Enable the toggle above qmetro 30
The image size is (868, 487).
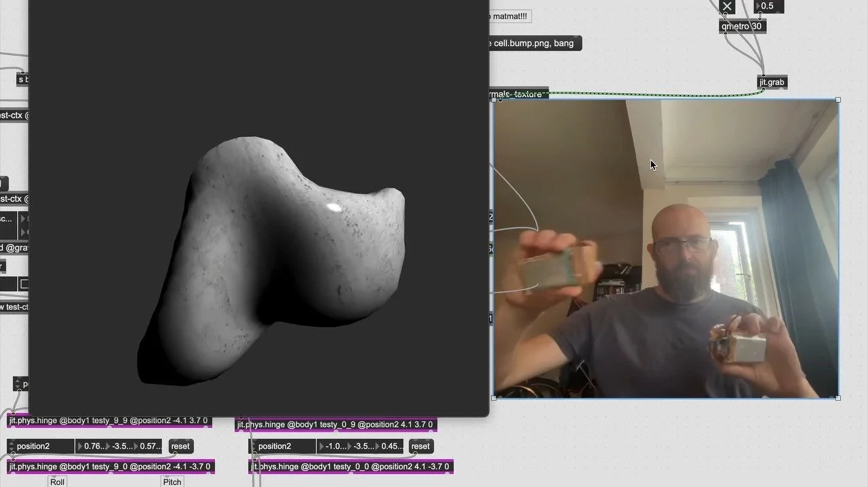[727, 6]
